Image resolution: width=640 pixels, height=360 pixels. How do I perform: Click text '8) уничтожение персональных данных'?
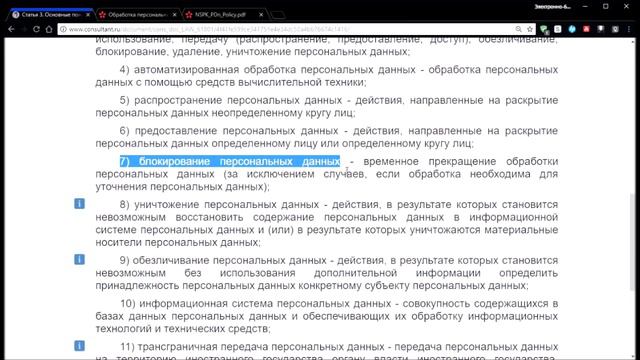(x=219, y=204)
